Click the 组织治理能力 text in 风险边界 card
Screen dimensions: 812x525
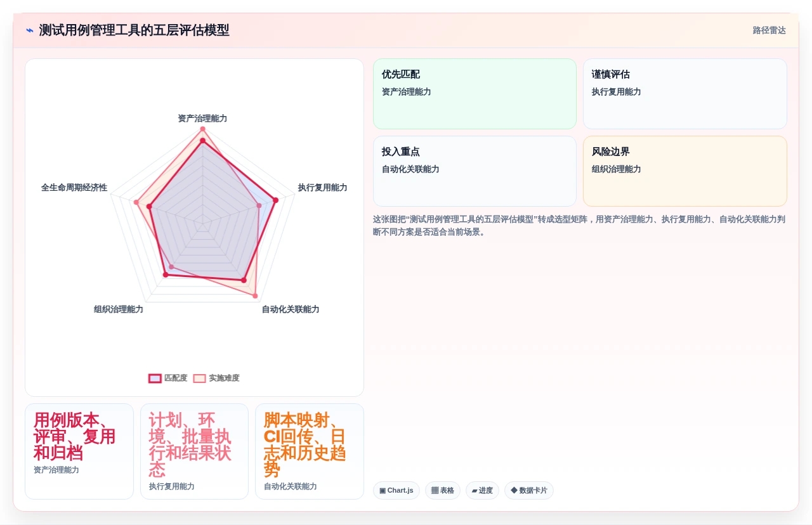pyautogui.click(x=616, y=169)
